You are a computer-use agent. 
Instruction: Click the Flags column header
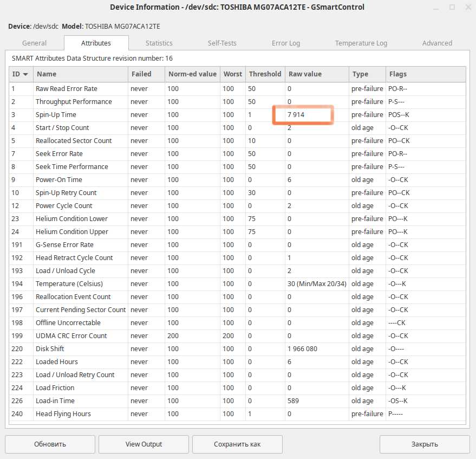point(426,74)
